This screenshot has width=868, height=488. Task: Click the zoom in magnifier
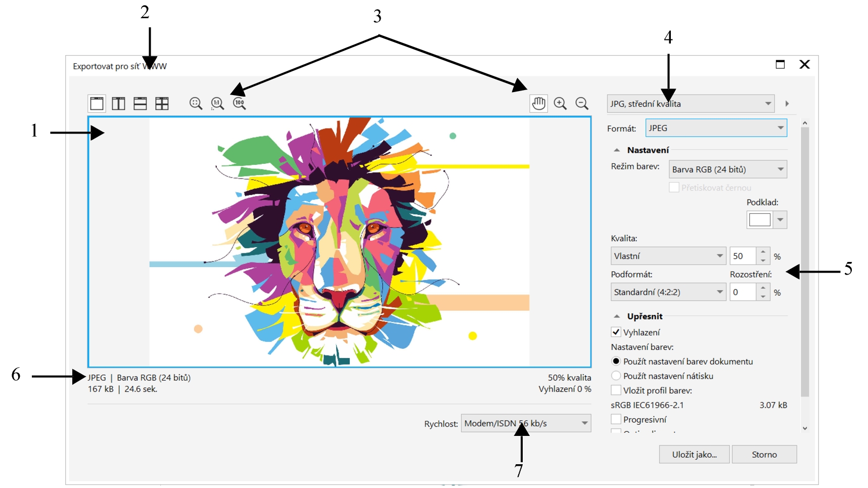(x=560, y=104)
